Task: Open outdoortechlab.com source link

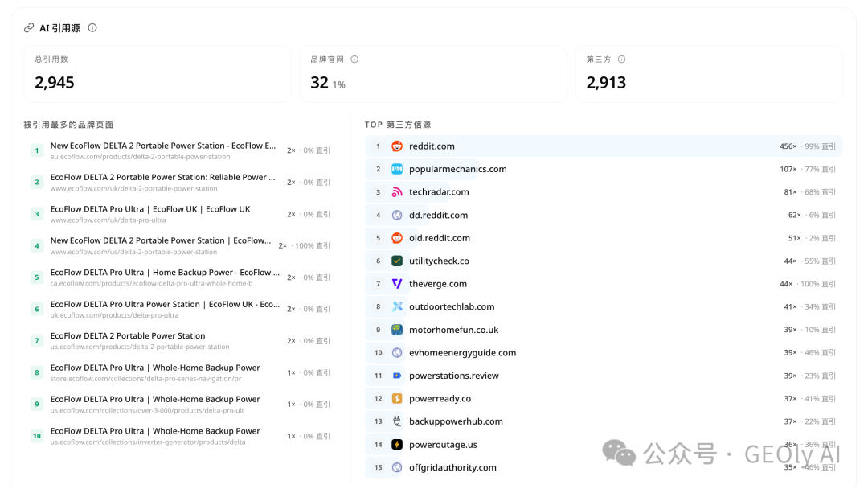Action: tap(452, 306)
